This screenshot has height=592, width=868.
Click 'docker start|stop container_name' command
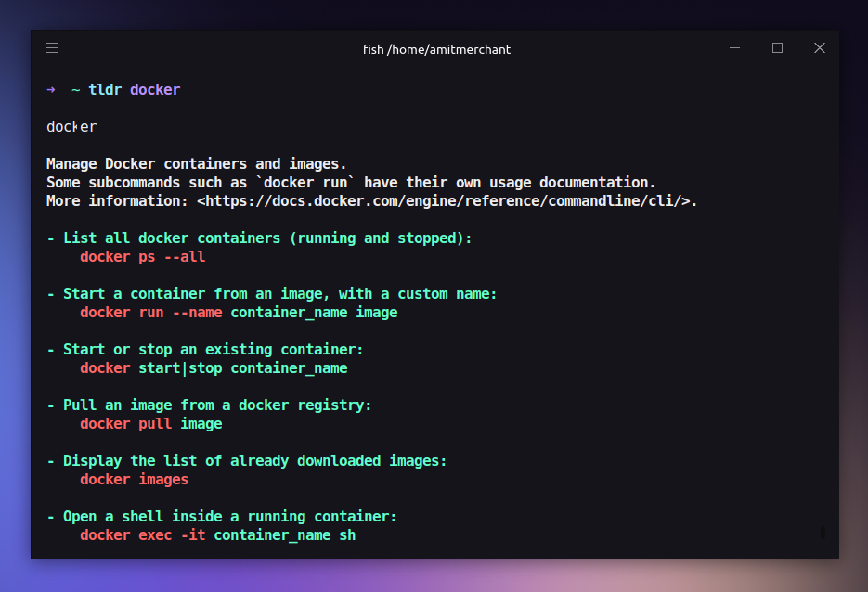(214, 368)
